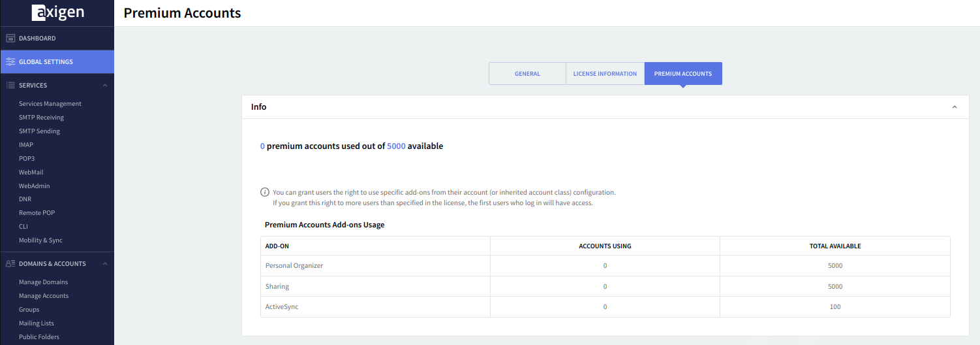Click the ActiveSync add-on row

coord(282,307)
